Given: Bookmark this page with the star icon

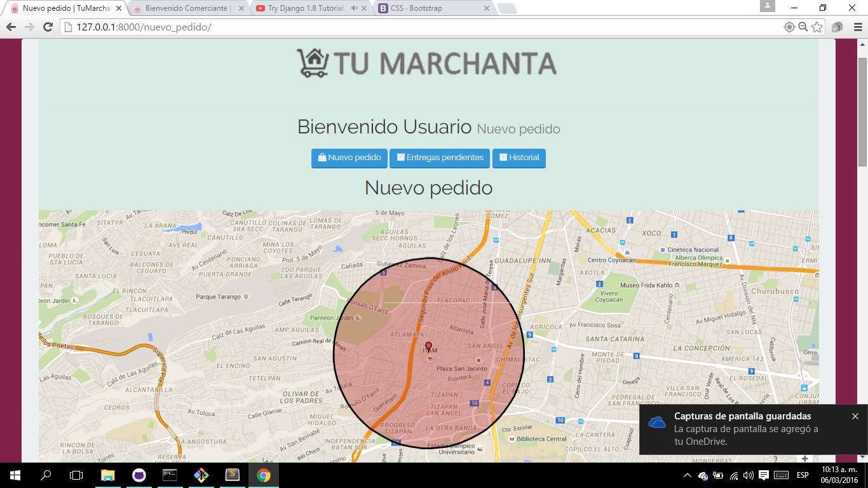Looking at the screenshot, I should click(817, 27).
